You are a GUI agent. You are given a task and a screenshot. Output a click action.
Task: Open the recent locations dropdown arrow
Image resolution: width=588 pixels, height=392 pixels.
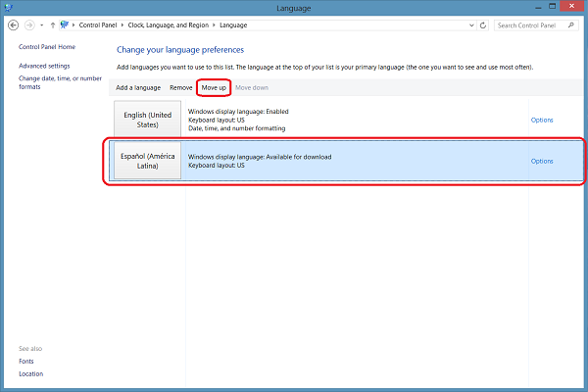point(41,25)
